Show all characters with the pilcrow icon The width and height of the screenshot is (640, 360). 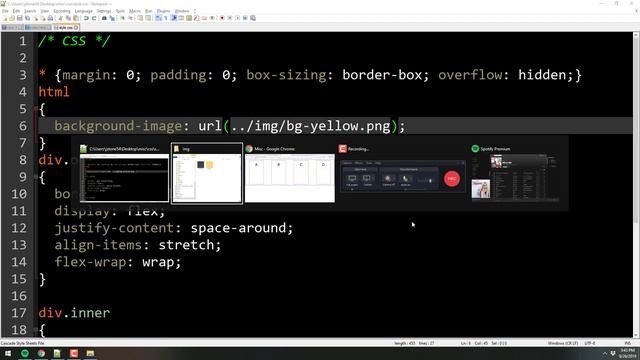tap(165, 18)
